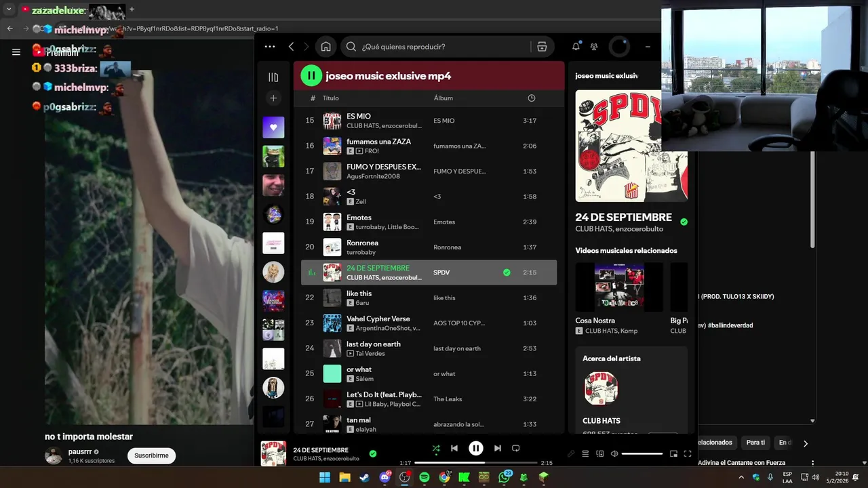Image resolution: width=868 pixels, height=488 pixels.
Task: Show more YouTube chips with right arrow
Action: [806, 443]
